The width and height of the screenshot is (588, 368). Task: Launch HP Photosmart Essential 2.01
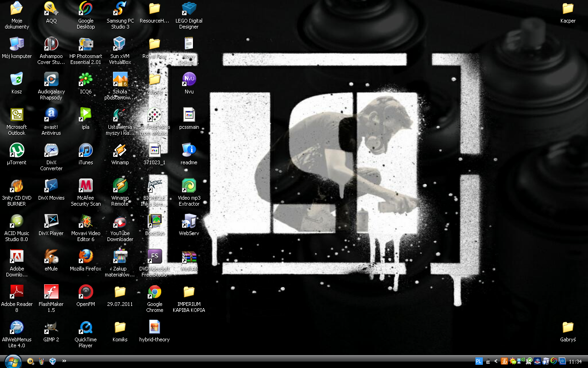[85, 51]
